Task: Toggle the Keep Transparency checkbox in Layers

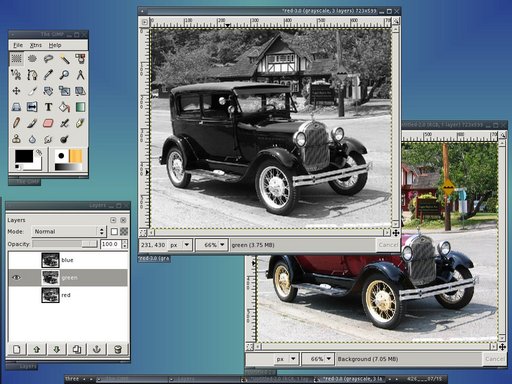Action: 114,231
